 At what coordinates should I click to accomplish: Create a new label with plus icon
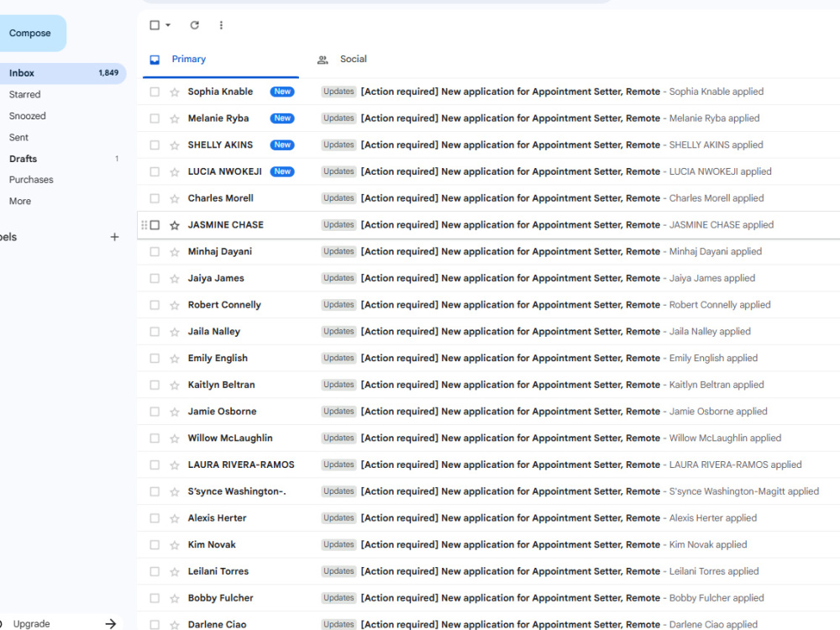pyautogui.click(x=114, y=237)
